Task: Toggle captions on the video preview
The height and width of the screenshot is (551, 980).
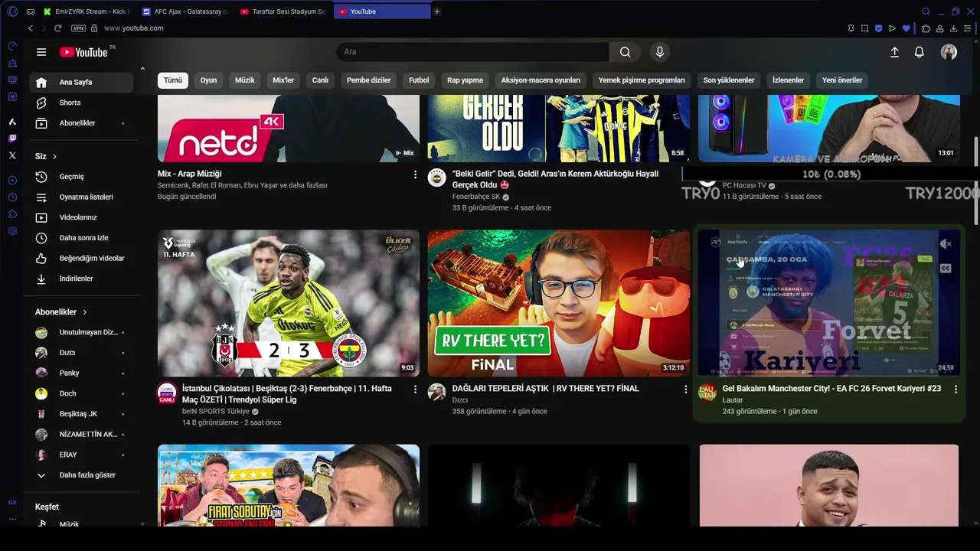Action: pyautogui.click(x=946, y=268)
